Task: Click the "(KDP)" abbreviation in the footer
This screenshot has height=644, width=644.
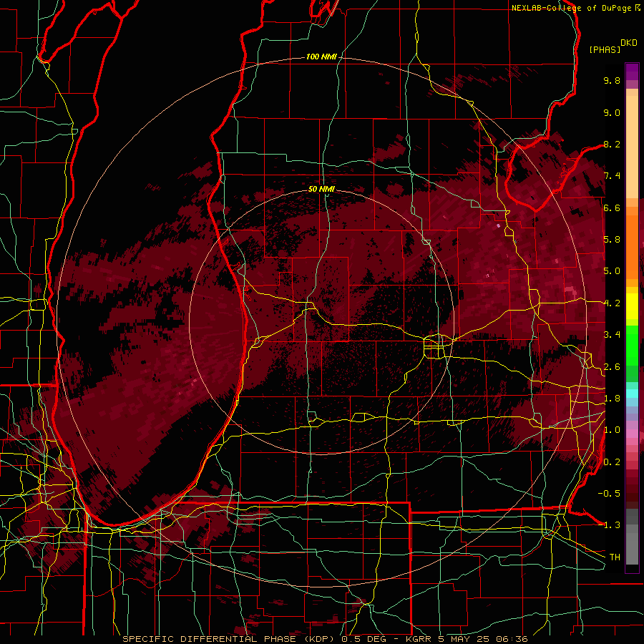Action: tap(318, 639)
